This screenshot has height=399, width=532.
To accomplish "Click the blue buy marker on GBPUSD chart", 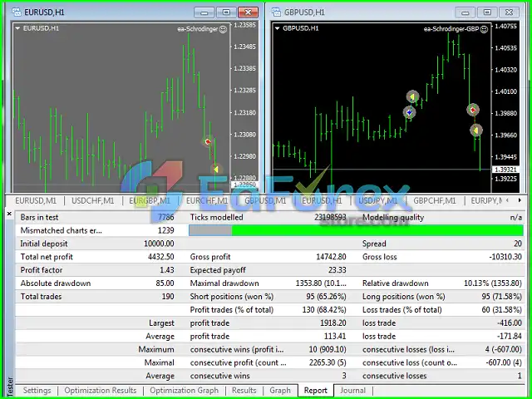I will (x=410, y=111).
